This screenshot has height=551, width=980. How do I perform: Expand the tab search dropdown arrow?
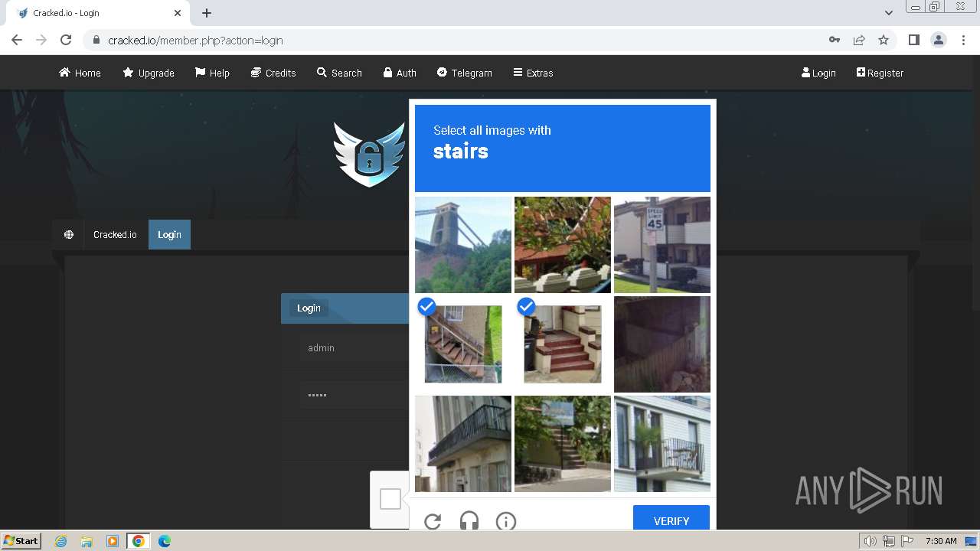click(888, 13)
